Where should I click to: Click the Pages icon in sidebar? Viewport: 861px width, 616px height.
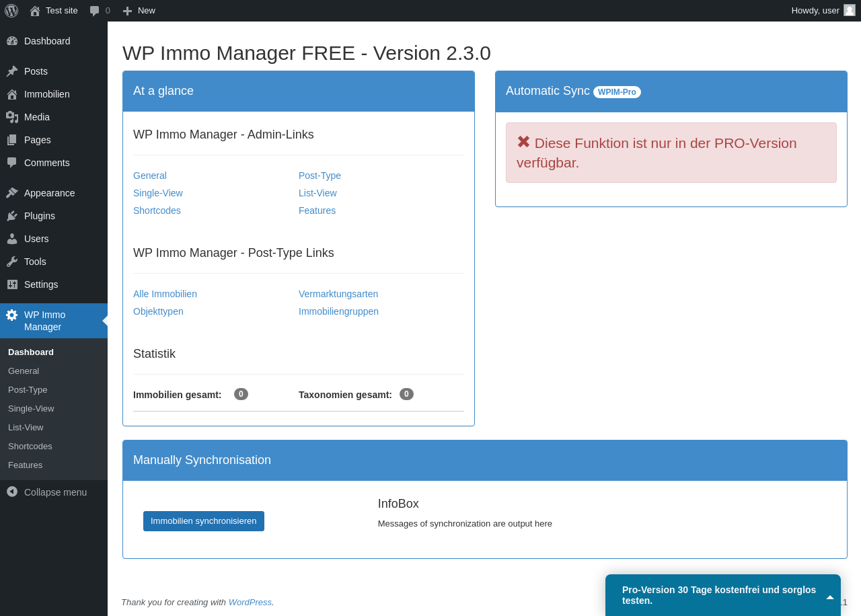click(x=12, y=140)
